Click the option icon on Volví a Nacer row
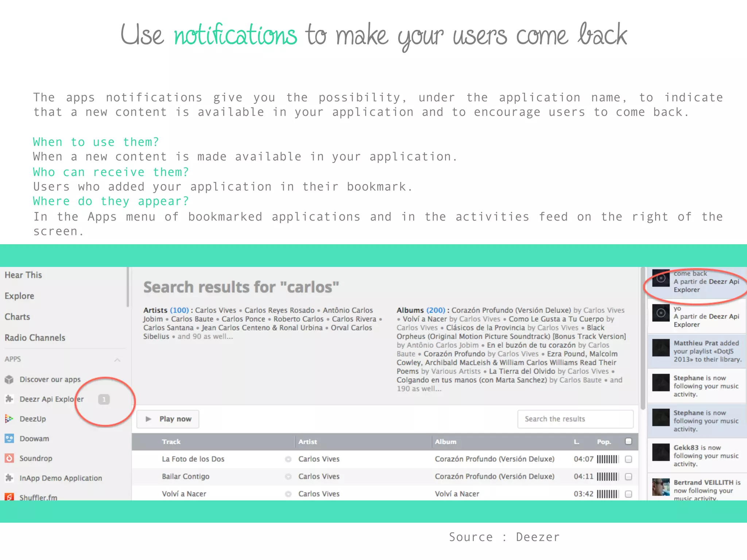This screenshot has width=747, height=560. pos(288,494)
